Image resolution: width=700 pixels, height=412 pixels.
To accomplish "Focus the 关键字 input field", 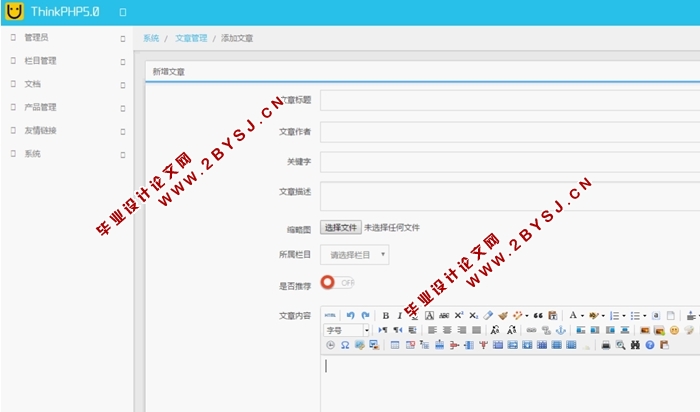I will pyautogui.click(x=510, y=162).
